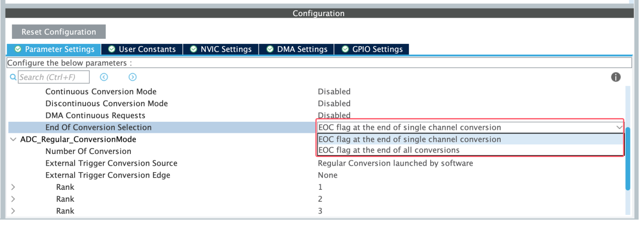The width and height of the screenshot is (644, 225).
Task: Expand the Rank 1 entry
Action: pos(13,187)
